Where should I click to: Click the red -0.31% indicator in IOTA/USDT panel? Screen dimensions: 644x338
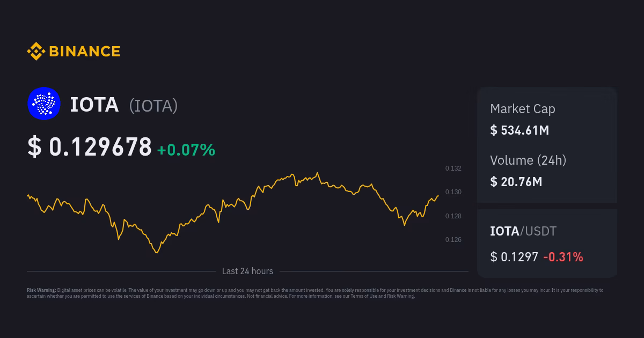[x=563, y=257]
